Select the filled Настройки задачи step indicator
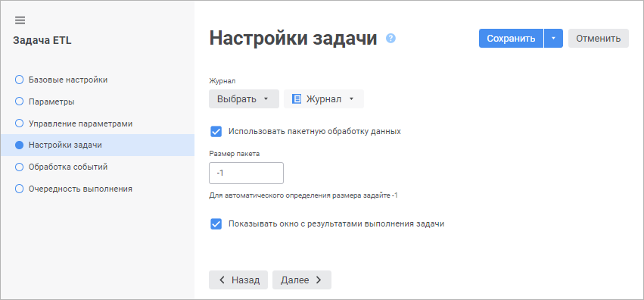The width and height of the screenshot is (644, 300). 19,145
